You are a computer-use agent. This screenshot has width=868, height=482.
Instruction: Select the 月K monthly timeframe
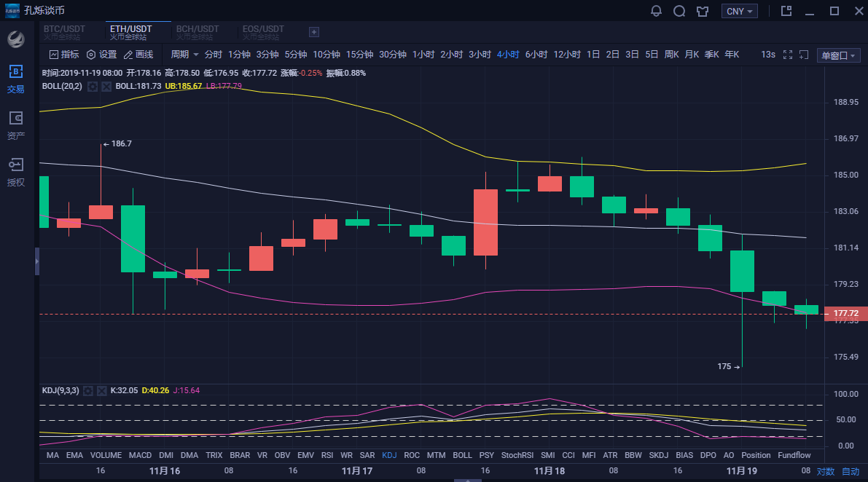tap(692, 54)
